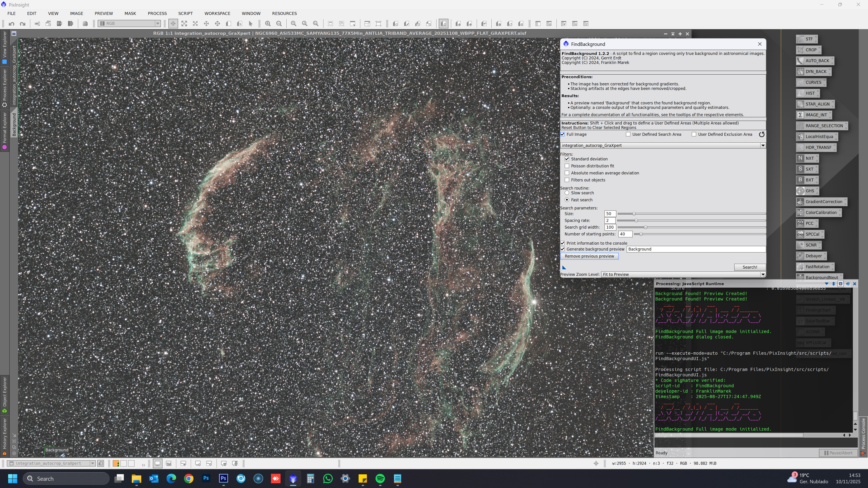The width and height of the screenshot is (868, 488).
Task: Enable Poisson distribution fit filter
Action: (x=567, y=166)
